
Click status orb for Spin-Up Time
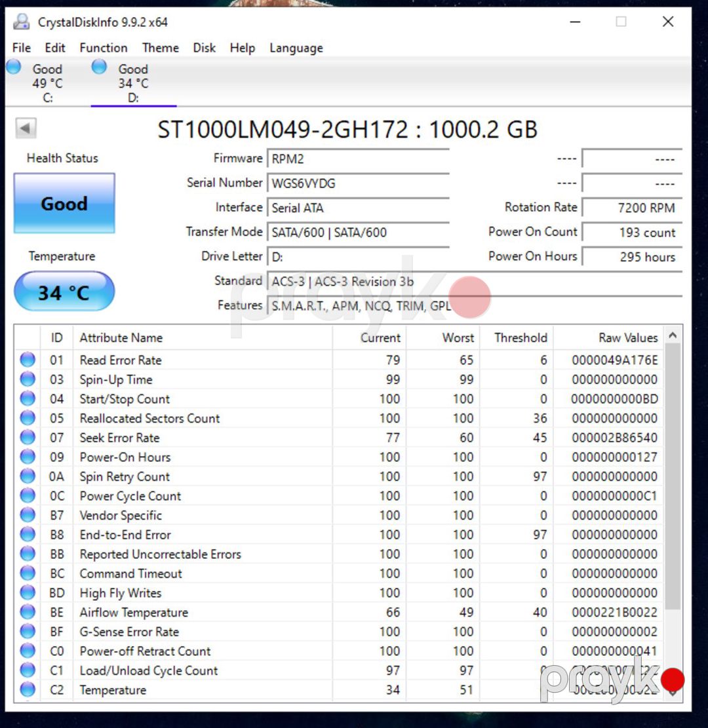point(28,379)
